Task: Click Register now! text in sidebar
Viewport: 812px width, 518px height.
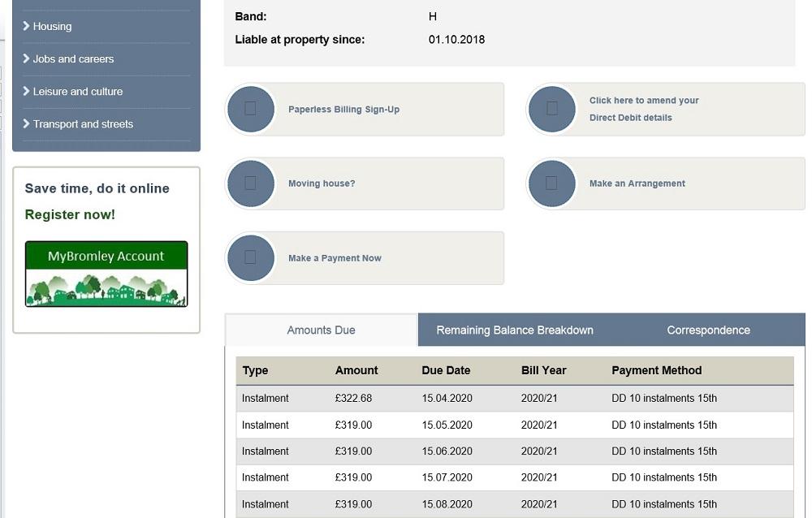Action: 70,214
